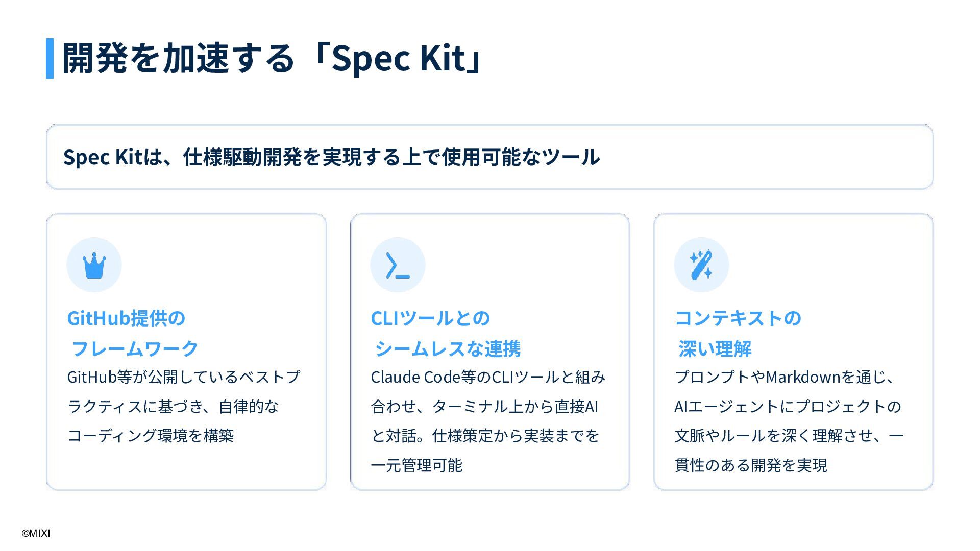The width and height of the screenshot is (980, 551).
Task: Click the "一元管理可能" text line
Action: pos(416,465)
